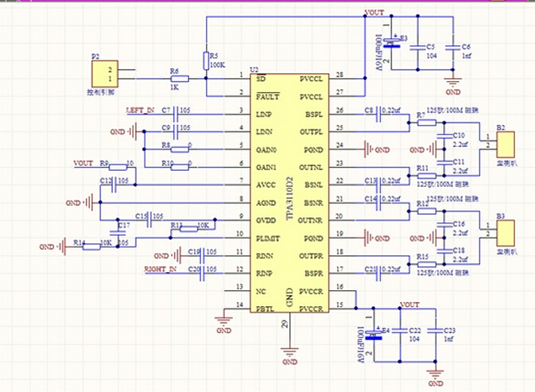This screenshot has width=535, height=392.
Task: Click resistor R5 100K symbol
Action: [206, 61]
